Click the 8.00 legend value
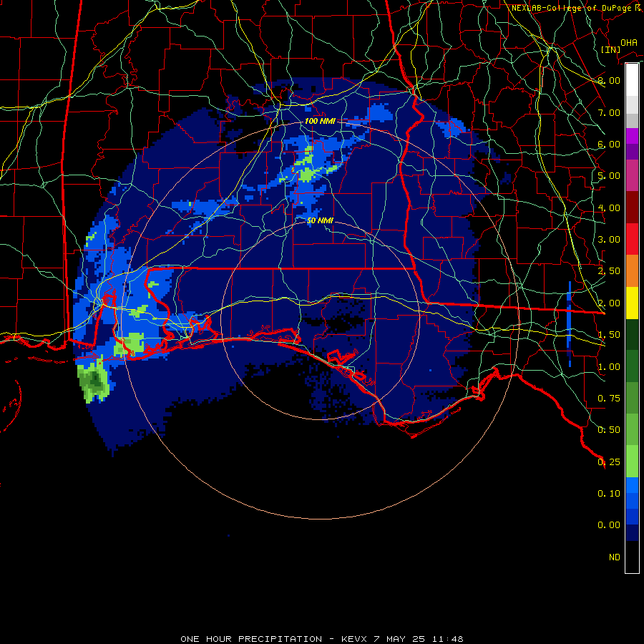The image size is (644, 644). (609, 80)
